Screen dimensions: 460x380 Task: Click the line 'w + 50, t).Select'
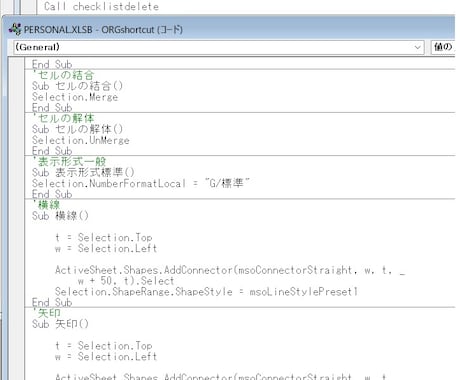[x=126, y=281]
